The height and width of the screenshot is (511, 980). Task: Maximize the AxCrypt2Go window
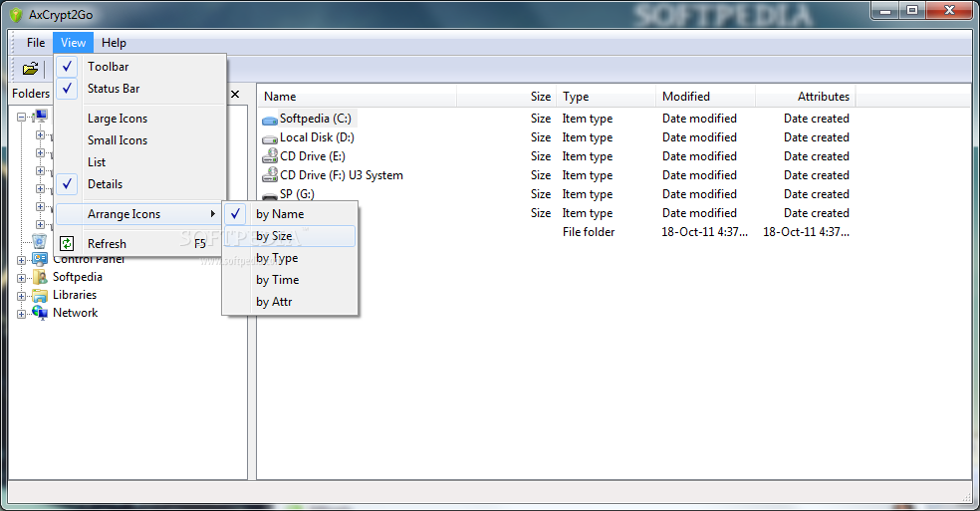pyautogui.click(x=912, y=11)
